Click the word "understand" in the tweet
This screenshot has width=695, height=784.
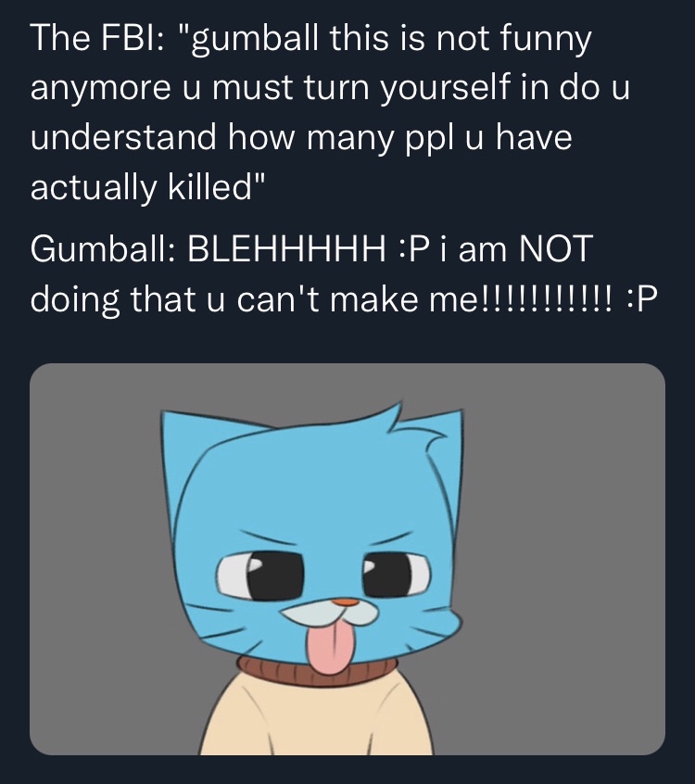coord(123,138)
